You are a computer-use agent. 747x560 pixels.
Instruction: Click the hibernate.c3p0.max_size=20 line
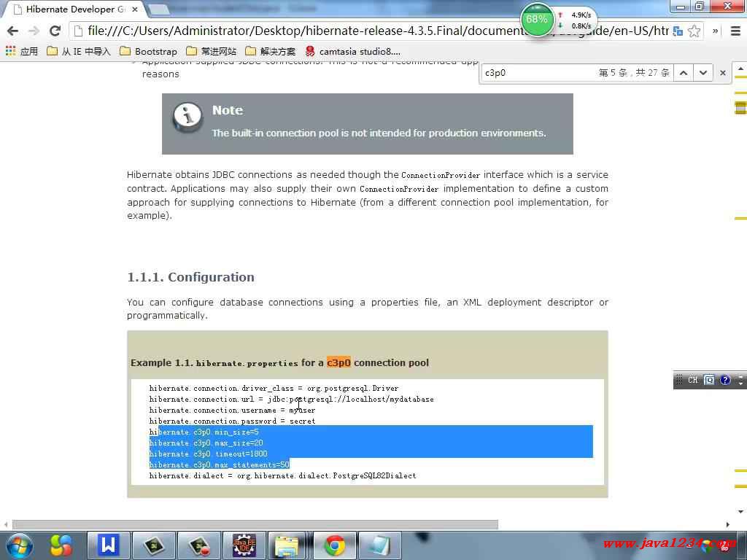pyautogui.click(x=206, y=443)
